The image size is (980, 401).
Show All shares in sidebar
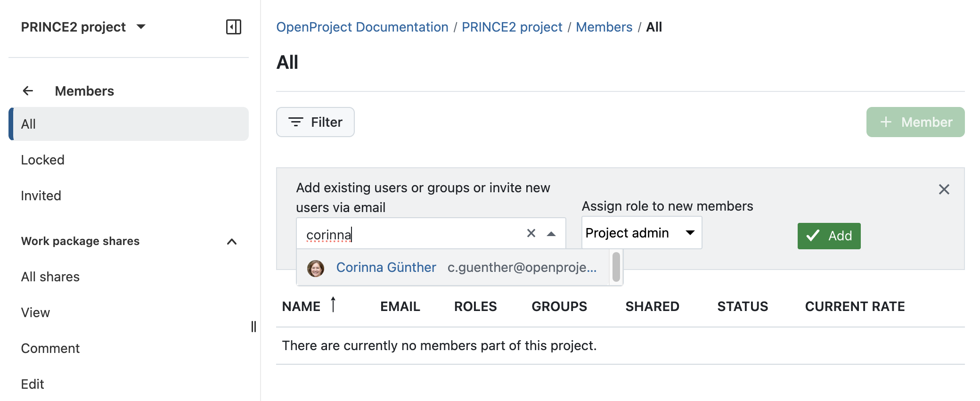50,277
